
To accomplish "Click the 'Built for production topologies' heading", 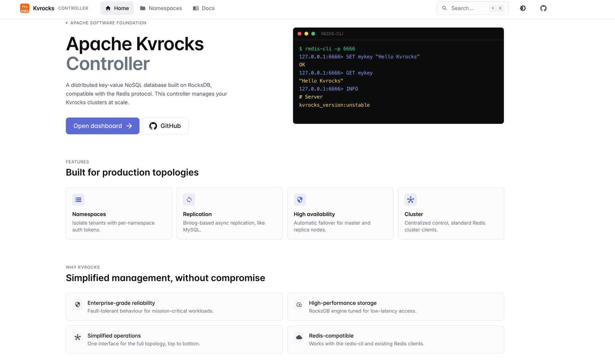I will [132, 172].
